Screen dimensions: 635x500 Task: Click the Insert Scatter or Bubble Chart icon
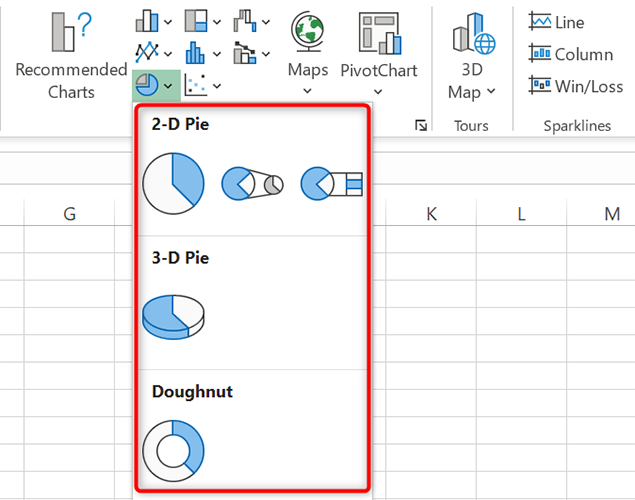pyautogui.click(x=196, y=86)
